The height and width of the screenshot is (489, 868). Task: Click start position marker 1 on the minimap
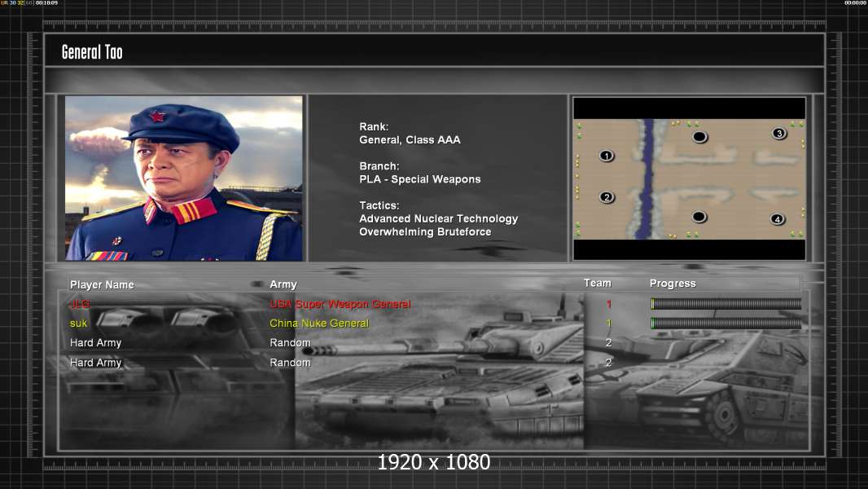pyautogui.click(x=606, y=156)
